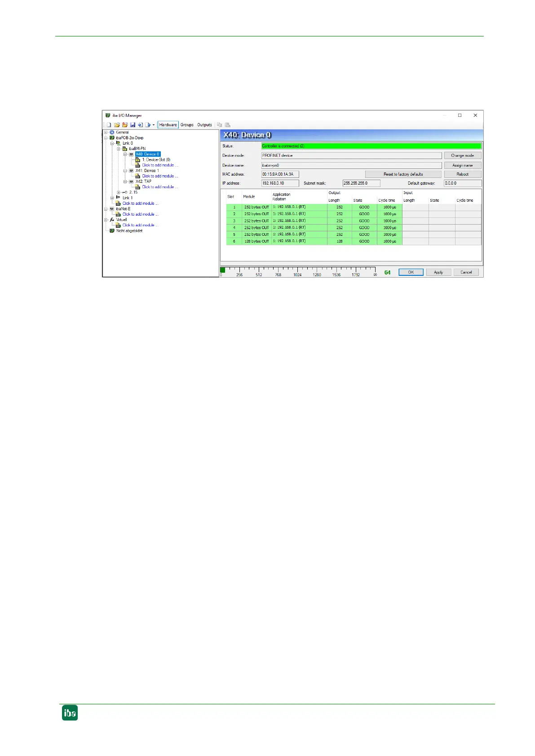Click the ibaBM-PN module icon
The image size is (535, 756).
pyautogui.click(x=125, y=149)
